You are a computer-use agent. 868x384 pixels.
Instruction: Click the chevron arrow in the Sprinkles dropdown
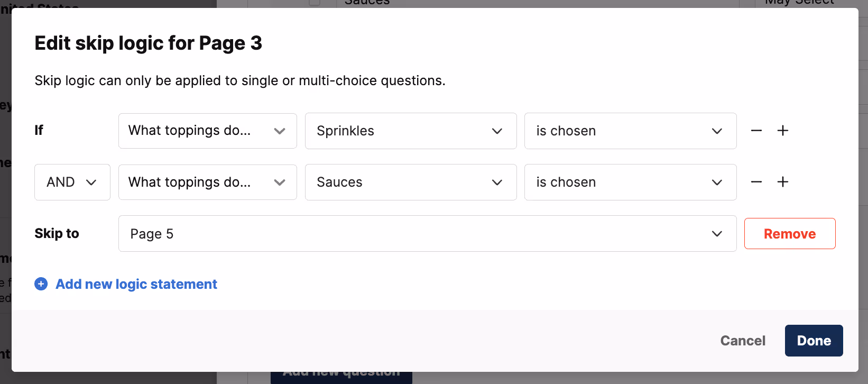point(497,131)
